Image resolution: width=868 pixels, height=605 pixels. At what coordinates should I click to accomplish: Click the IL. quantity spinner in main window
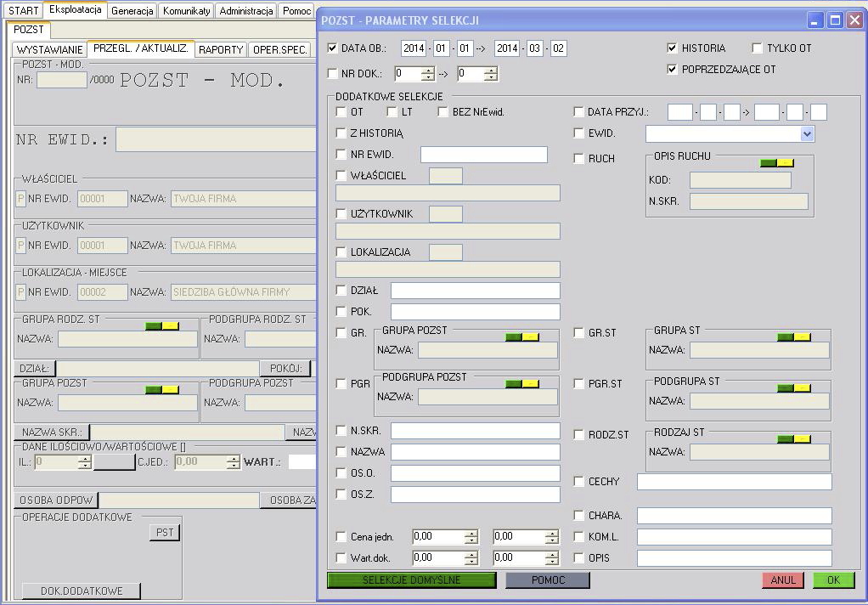click(x=84, y=462)
